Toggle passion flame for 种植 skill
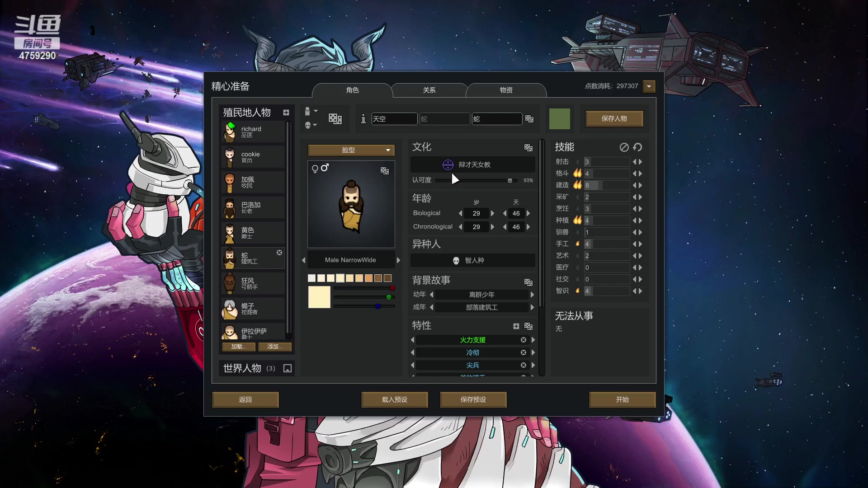Image resolution: width=868 pixels, height=488 pixels. (577, 220)
